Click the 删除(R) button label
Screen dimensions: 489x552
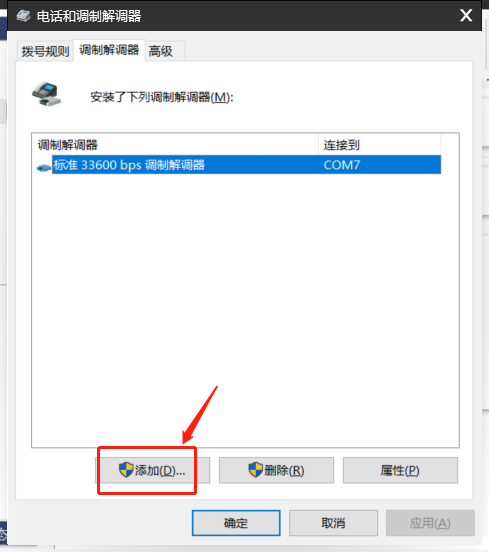click(284, 470)
